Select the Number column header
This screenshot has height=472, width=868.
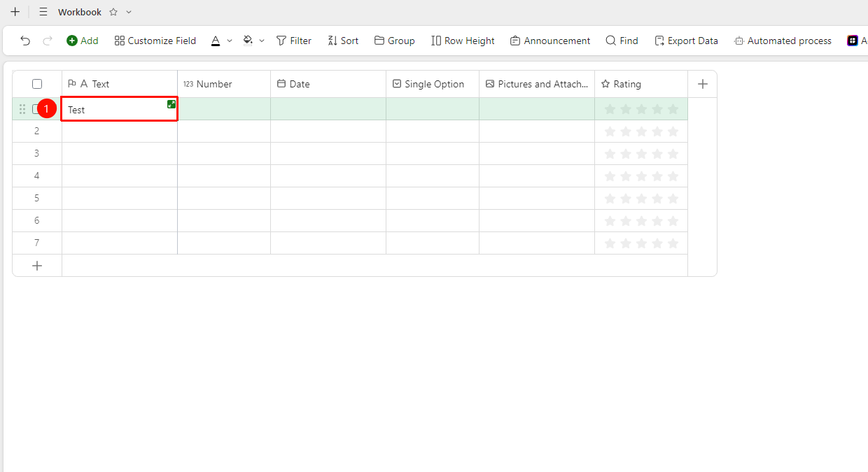224,84
